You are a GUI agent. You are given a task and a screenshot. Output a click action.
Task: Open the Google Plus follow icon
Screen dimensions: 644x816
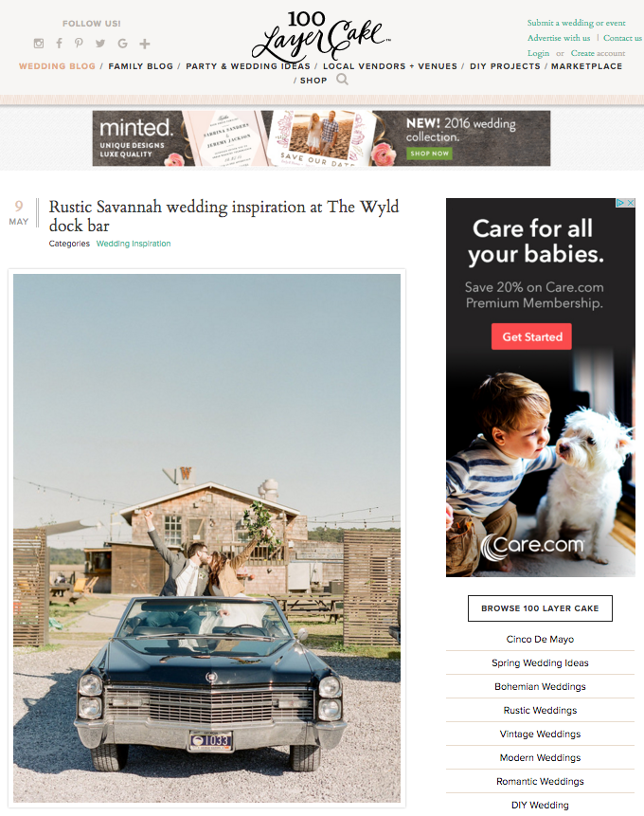(123, 44)
